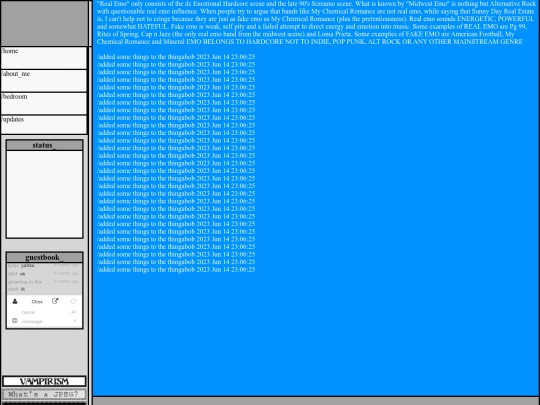Image resolution: width=540 pixels, height=405 pixels.
Task: Click the first "/added some things" log line
Action: (176, 57)
